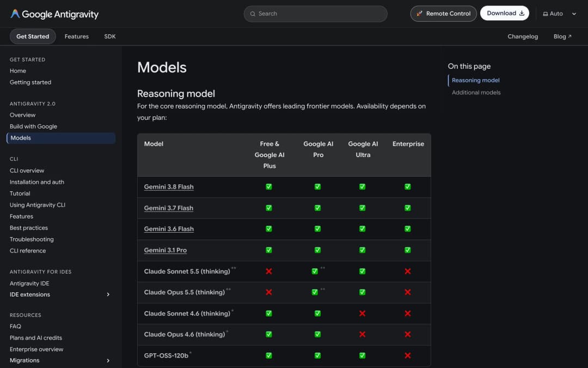
Task: Open CLI overview page
Action: pyautogui.click(x=27, y=171)
